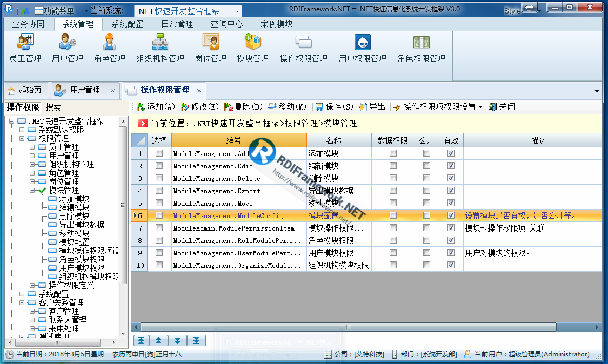Open the tab list dropdown arrow
This screenshot has width=608, height=364.
tap(597, 91)
